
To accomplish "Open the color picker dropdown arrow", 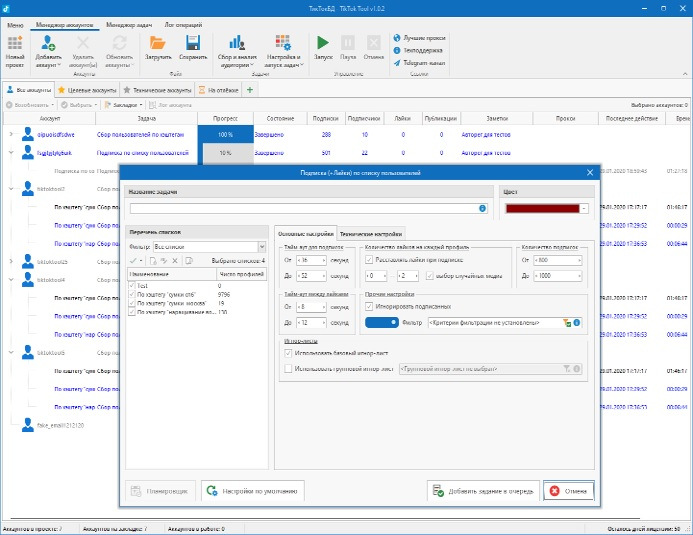I will pyautogui.click(x=584, y=209).
